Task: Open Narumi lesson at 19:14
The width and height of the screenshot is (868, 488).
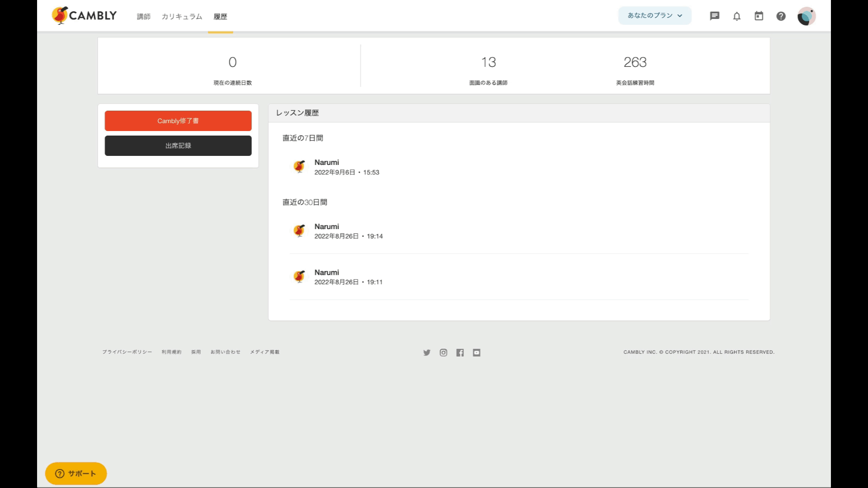Action: click(x=519, y=231)
